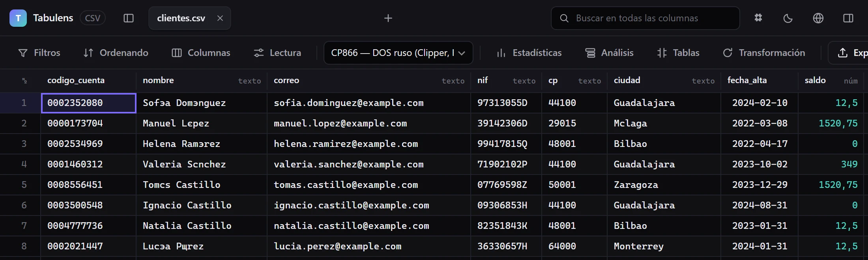Open Columnas settings
This screenshot has width=868, height=260.
pyautogui.click(x=201, y=53)
